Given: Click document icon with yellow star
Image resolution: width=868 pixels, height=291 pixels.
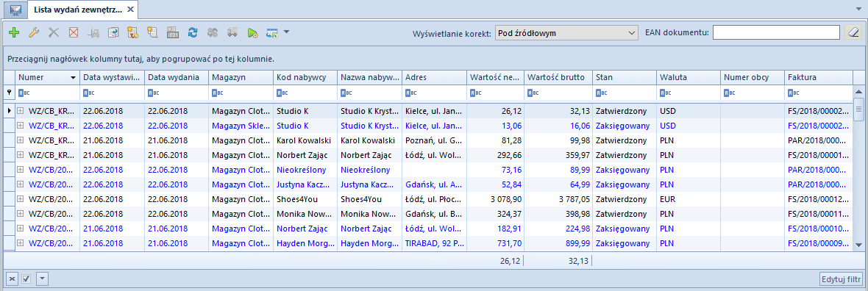Looking at the screenshot, I should click(153, 33).
